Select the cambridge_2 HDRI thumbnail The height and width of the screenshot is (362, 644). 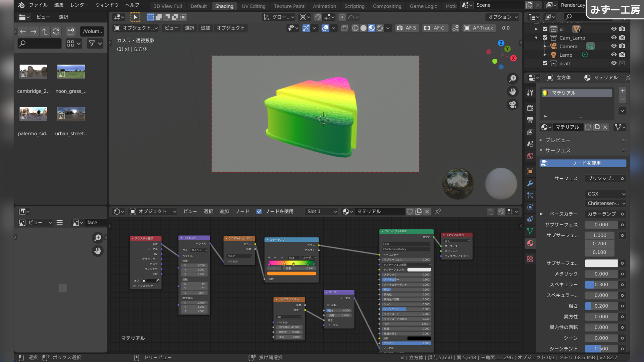click(x=33, y=72)
